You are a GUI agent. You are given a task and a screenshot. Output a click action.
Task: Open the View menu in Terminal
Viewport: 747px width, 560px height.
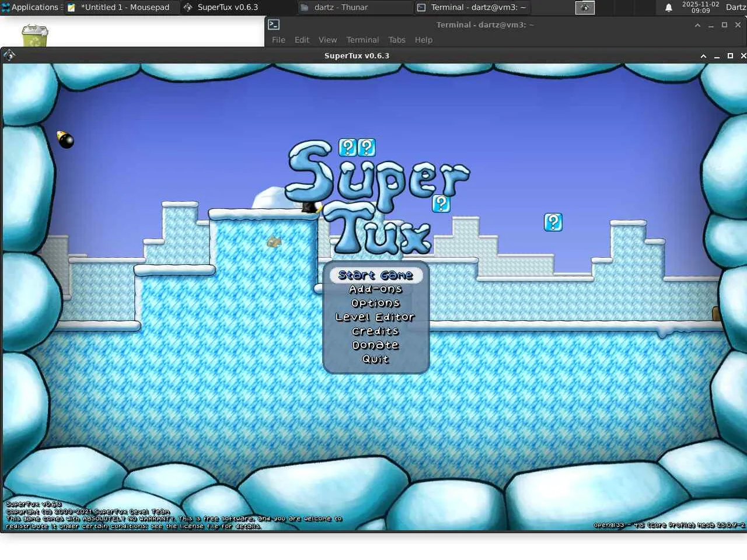point(327,40)
